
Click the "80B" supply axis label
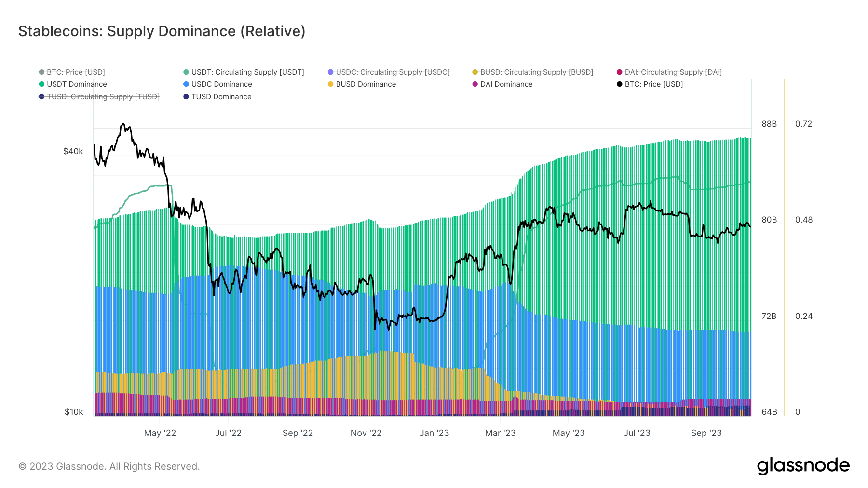769,220
